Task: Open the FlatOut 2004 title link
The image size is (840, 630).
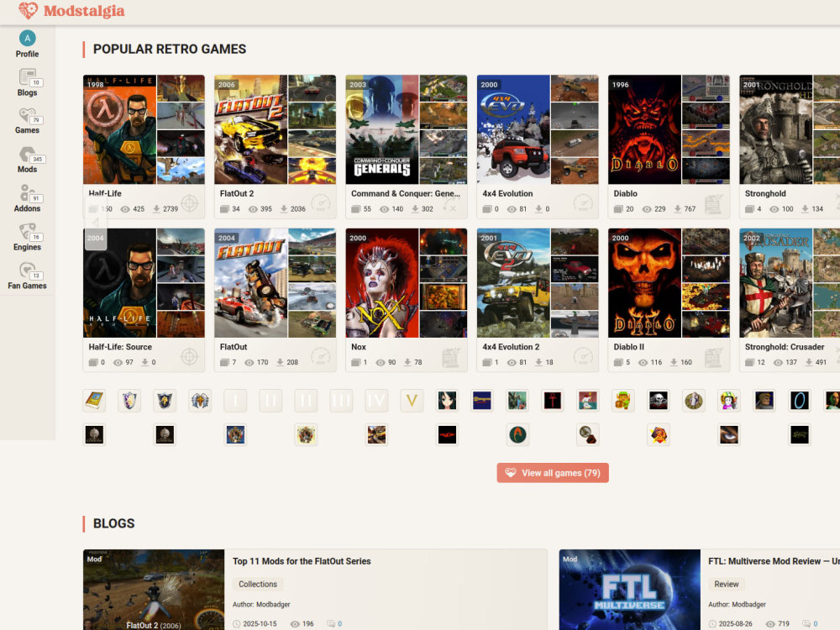Action: pos(234,347)
